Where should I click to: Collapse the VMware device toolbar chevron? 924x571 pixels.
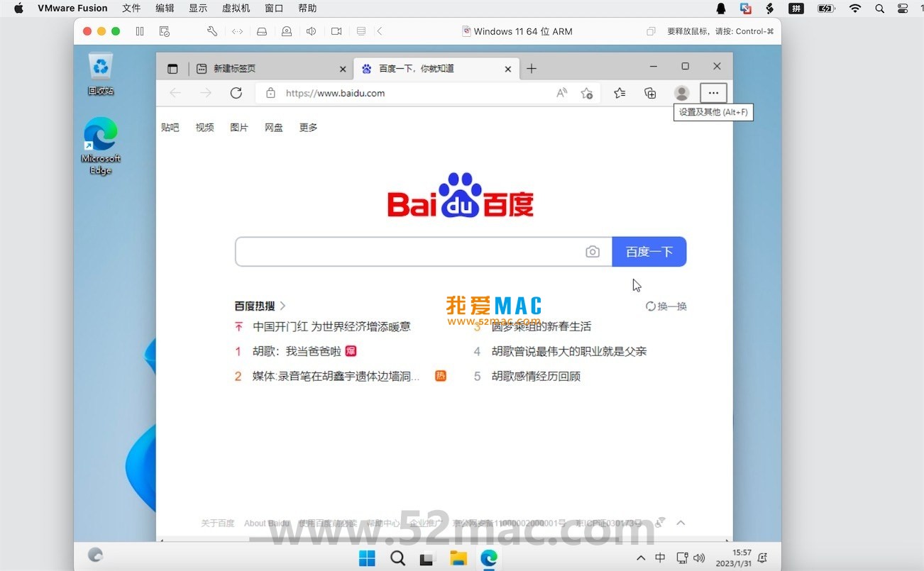(380, 31)
